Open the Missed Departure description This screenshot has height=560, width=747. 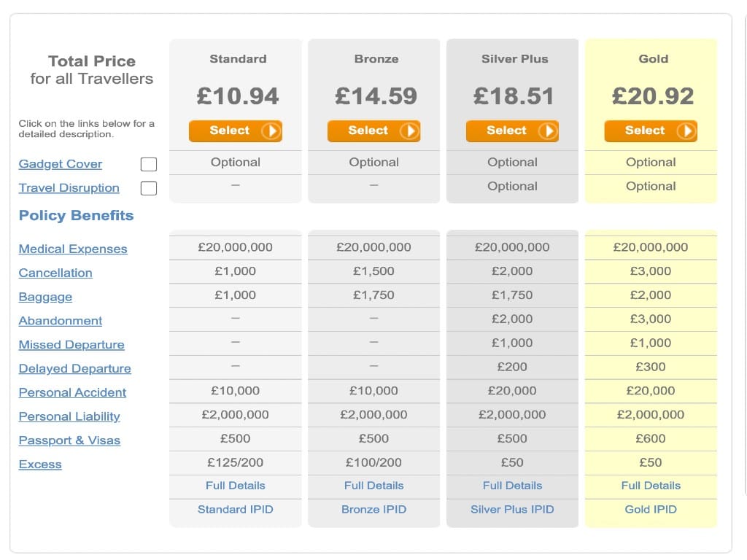71,344
